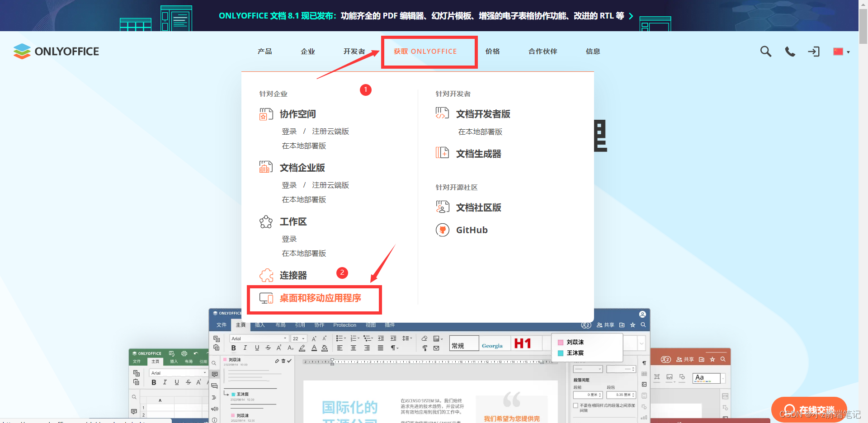Click 在本地部署版 under 文档开发者版
Screen dimensions: 868x423
[x=480, y=132]
